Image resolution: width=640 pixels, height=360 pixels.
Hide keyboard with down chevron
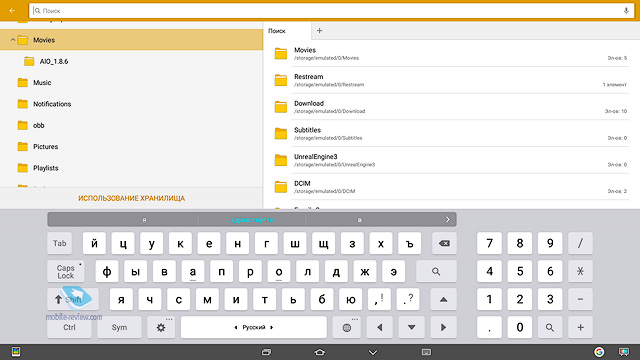click(373, 352)
